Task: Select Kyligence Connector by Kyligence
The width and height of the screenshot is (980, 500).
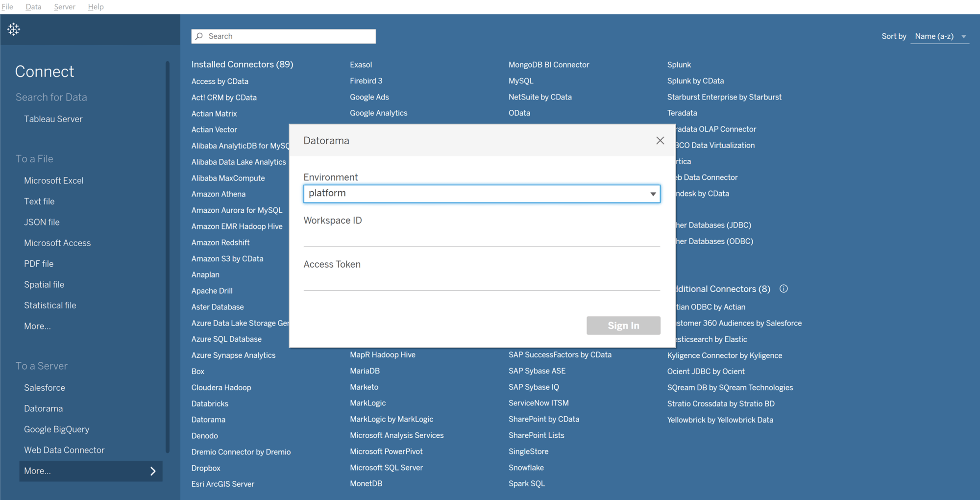Action: (x=725, y=356)
